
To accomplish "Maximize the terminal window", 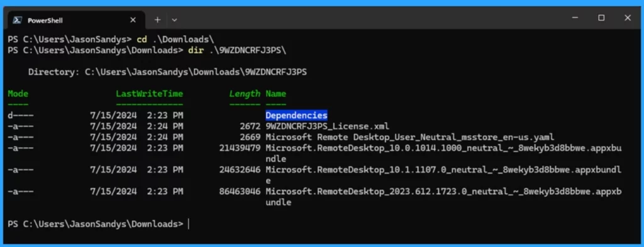I will [601, 18].
